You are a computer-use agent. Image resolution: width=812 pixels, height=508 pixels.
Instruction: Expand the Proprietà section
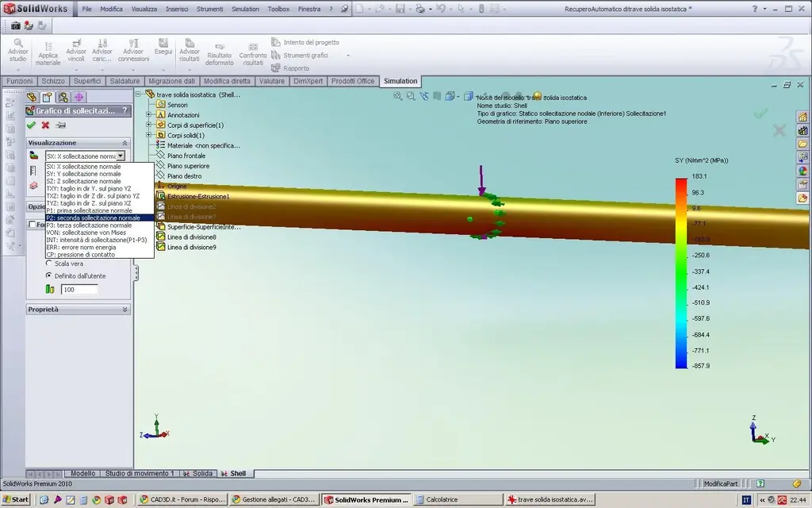124,310
